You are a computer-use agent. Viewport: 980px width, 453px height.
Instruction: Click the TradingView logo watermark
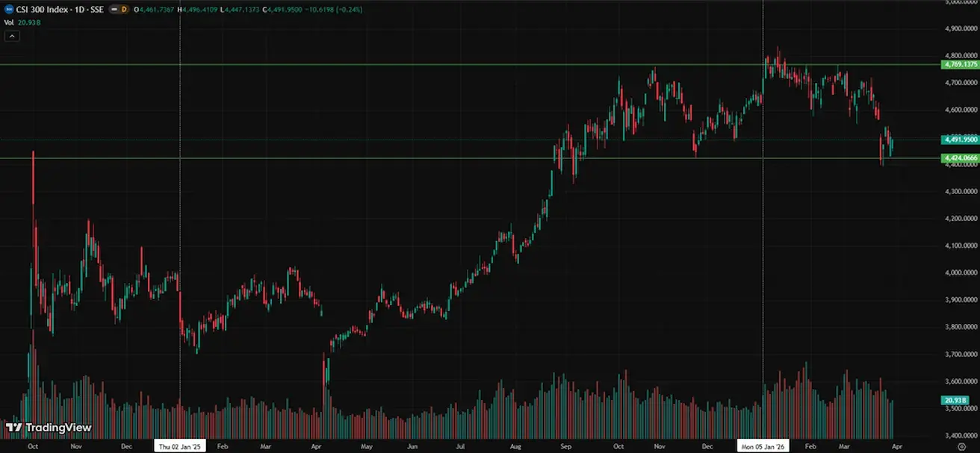pyautogui.click(x=49, y=428)
